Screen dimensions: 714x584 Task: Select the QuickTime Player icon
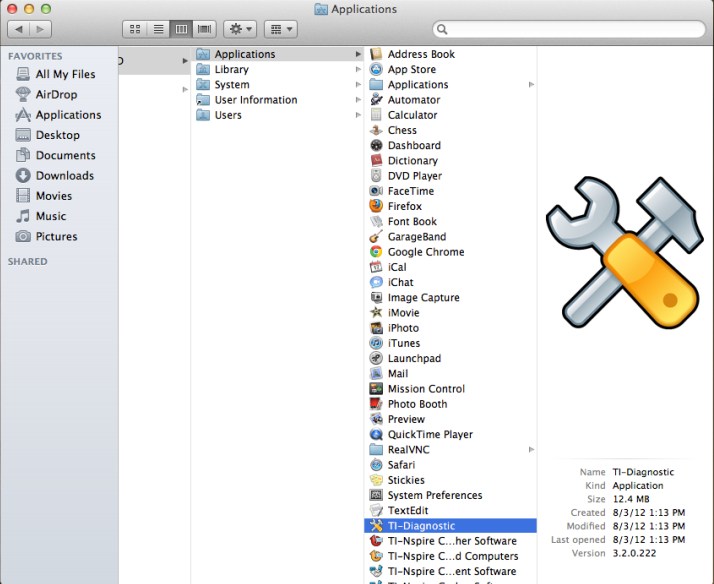[376, 434]
